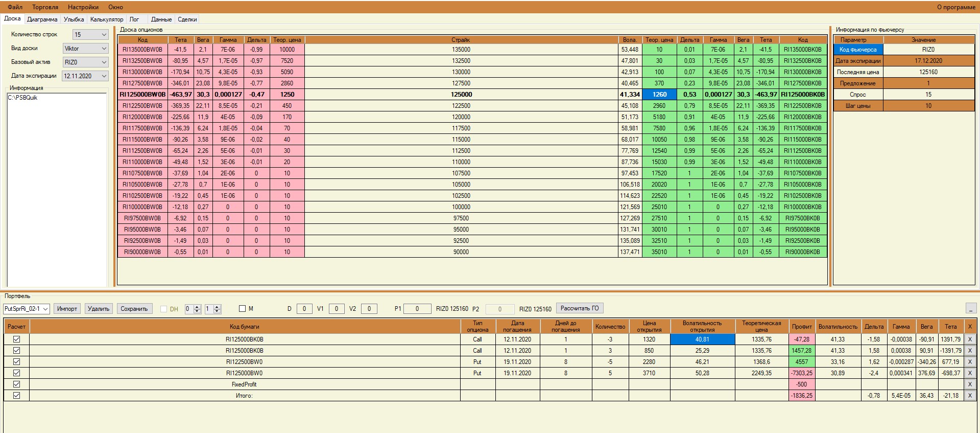Select call code RI90000BK0B in the board
The image size is (980, 433).
click(x=803, y=252)
